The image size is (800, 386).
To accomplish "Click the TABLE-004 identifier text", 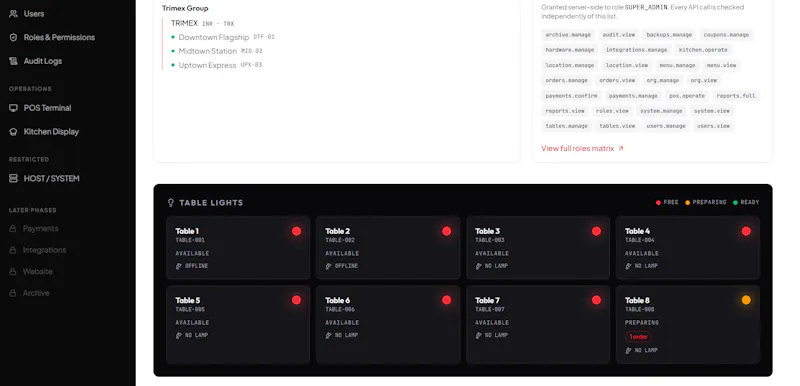I will (x=640, y=240).
